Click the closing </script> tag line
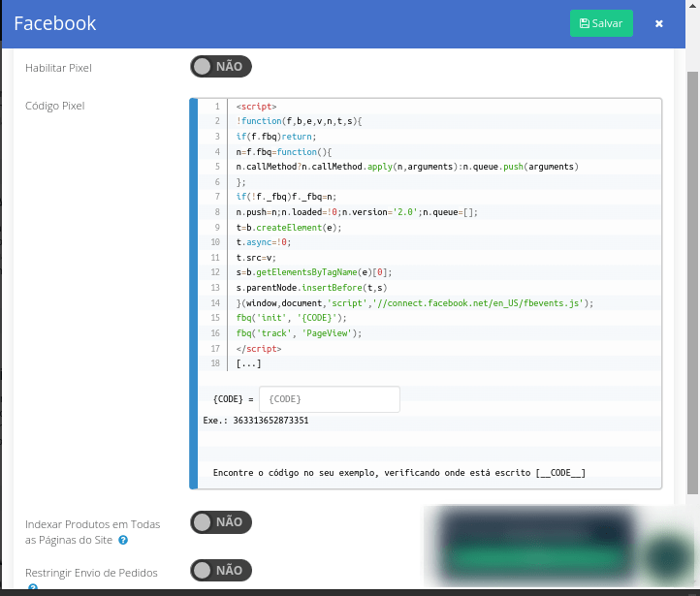The image size is (700, 596). tap(258, 348)
